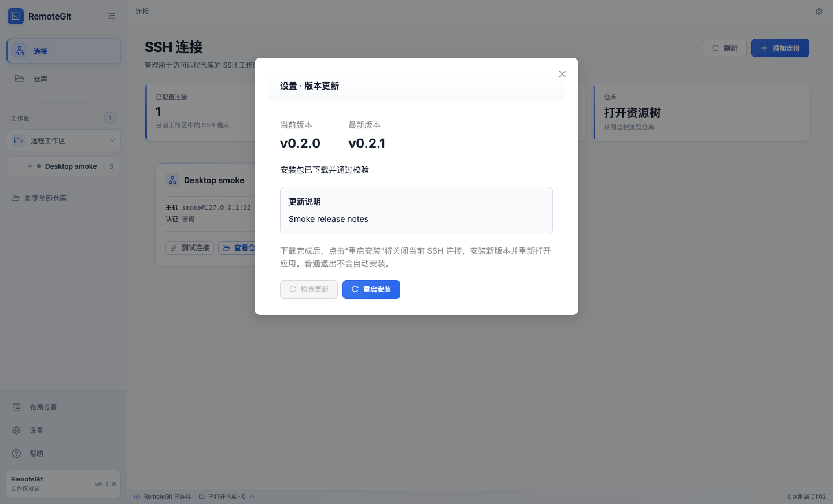833x504 pixels.
Task: Open the 远程工作区 workspace dropdown
Action: [64, 140]
